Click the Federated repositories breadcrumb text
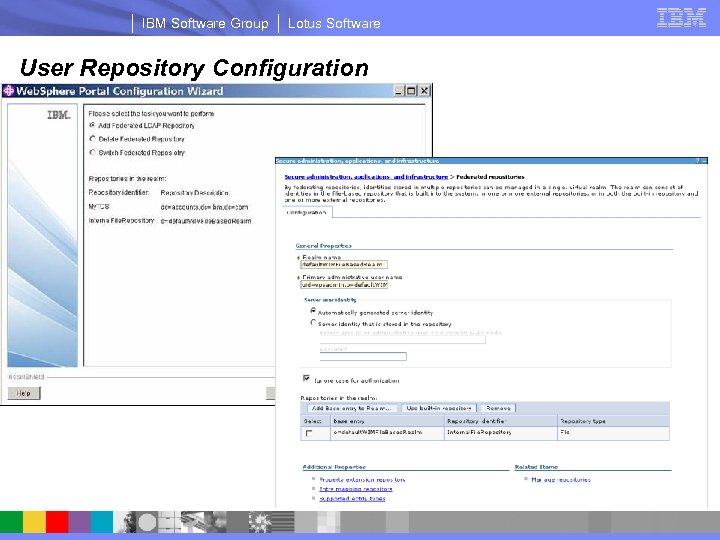The height and width of the screenshot is (540, 720). tap(490, 177)
